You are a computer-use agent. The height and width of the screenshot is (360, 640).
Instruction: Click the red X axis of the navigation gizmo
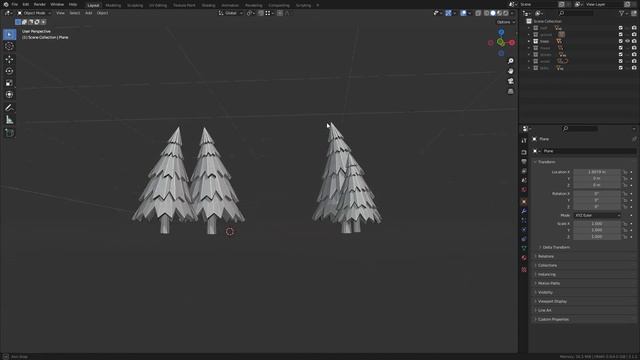511,42
